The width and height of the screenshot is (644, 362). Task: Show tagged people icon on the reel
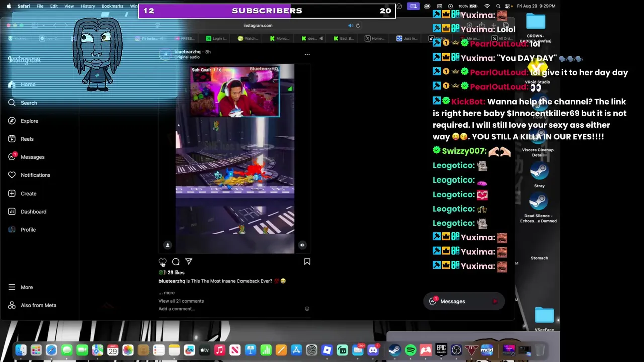click(168, 245)
